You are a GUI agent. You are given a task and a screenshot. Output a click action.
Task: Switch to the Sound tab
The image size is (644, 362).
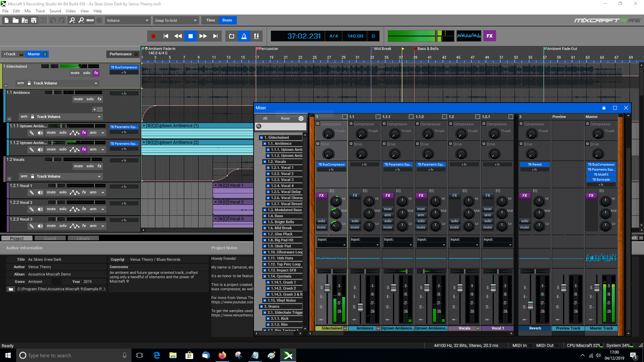click(x=50, y=238)
